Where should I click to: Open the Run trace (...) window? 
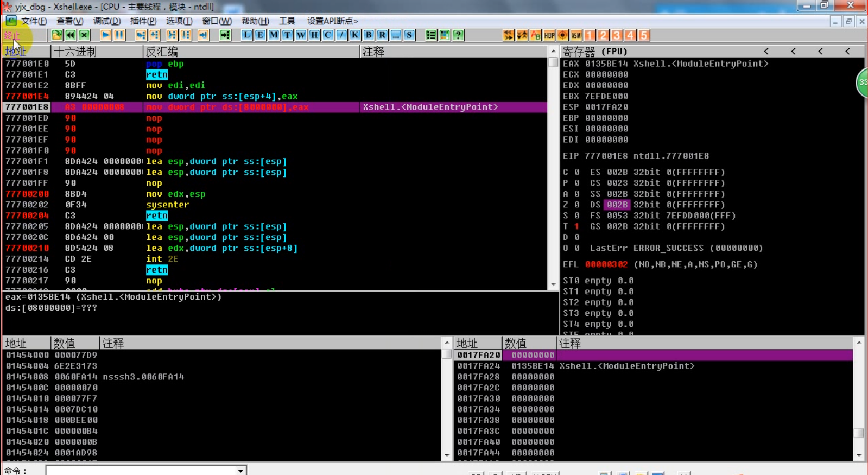[396, 35]
